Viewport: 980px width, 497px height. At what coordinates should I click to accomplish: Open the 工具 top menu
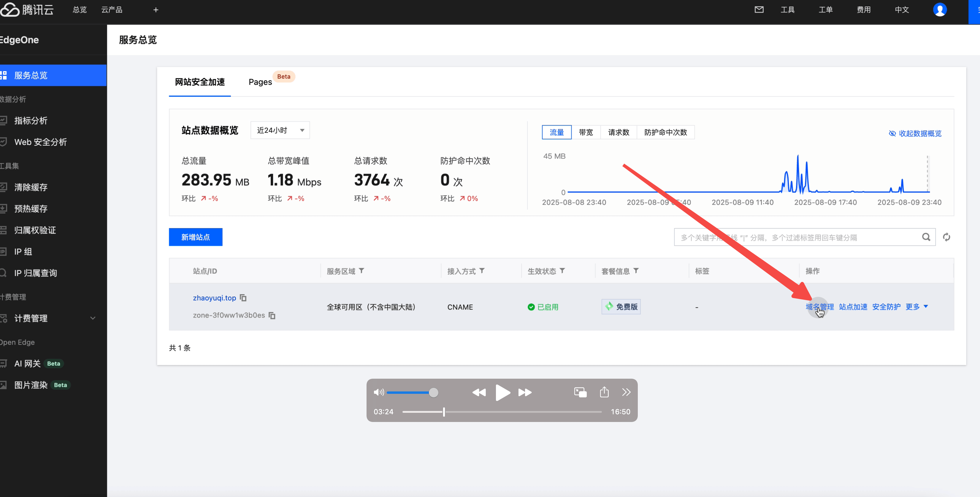tap(787, 10)
